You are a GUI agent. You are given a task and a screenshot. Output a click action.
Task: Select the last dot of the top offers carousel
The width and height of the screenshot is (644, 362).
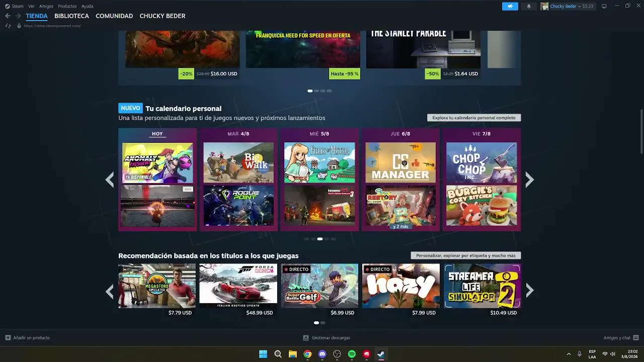[x=330, y=91]
